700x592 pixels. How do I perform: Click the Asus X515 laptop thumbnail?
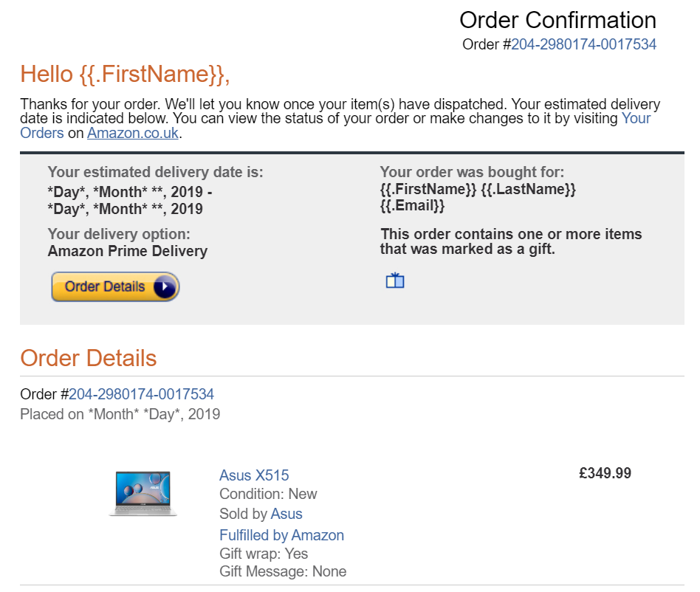143,493
